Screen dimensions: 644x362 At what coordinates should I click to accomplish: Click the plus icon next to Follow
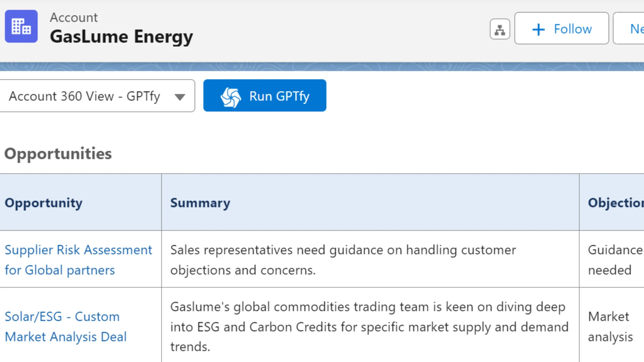coord(538,29)
